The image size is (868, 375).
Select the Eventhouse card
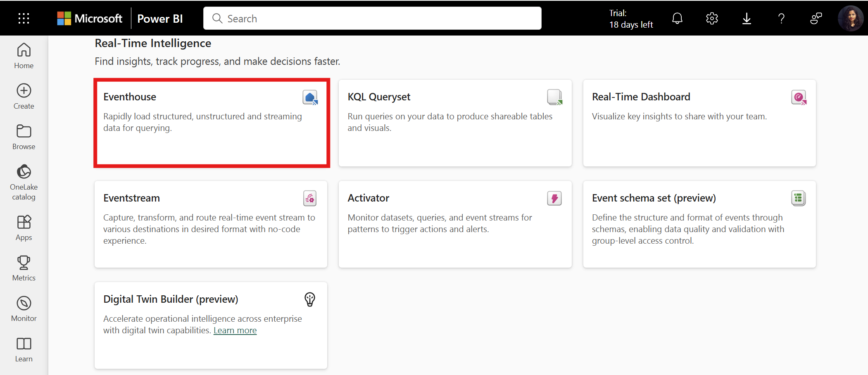211,123
